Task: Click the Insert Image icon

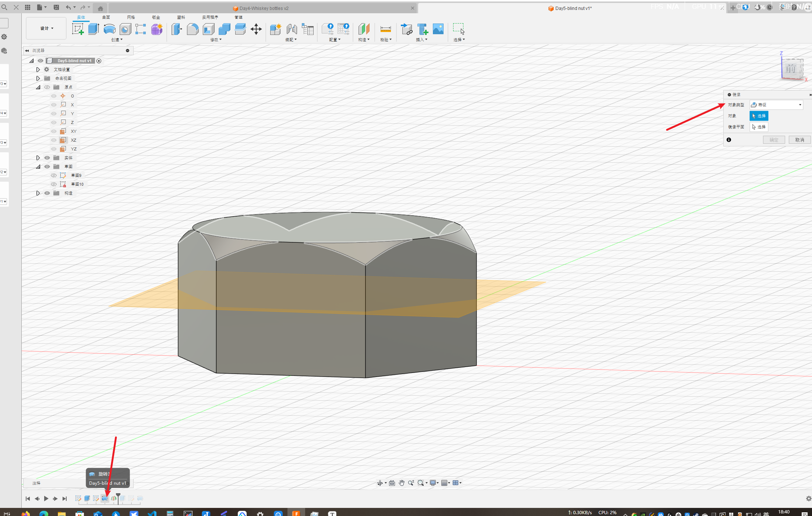Action: [438, 29]
